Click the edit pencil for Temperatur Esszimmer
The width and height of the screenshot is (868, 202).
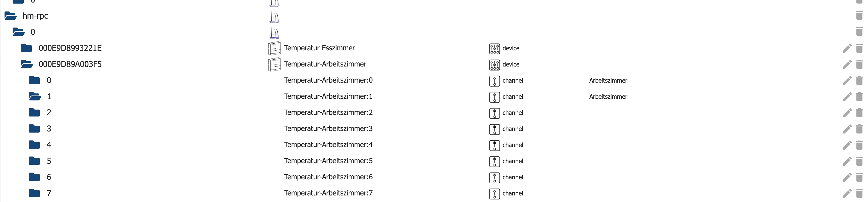(x=847, y=48)
